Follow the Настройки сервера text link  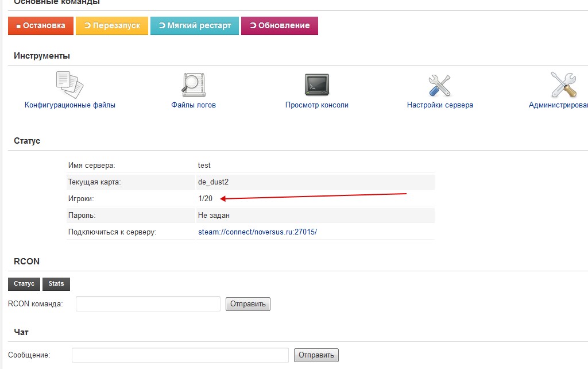(x=440, y=105)
